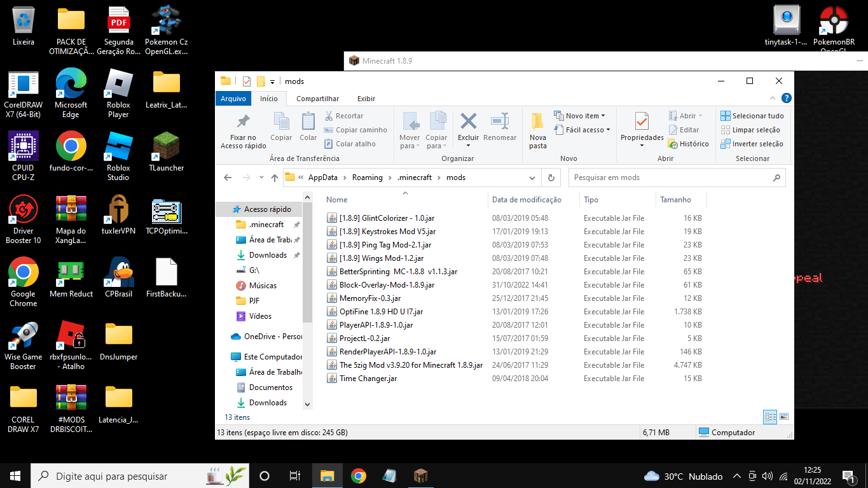The width and height of the screenshot is (868, 488).
Task: Switch to the large icons view button
Action: [x=784, y=417]
